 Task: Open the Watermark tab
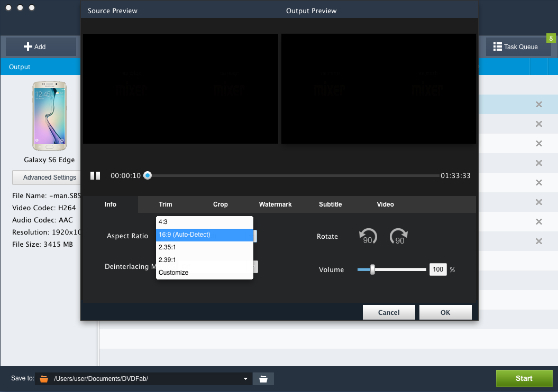(276, 204)
